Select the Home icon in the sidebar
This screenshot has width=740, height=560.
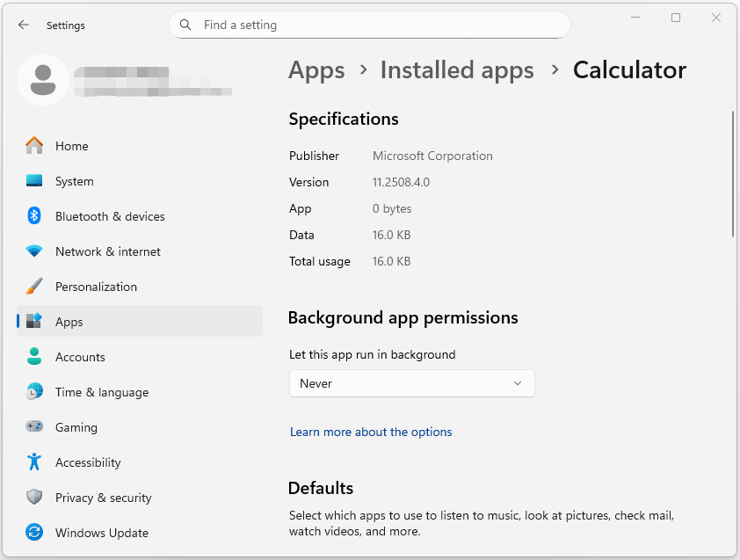[x=37, y=145]
